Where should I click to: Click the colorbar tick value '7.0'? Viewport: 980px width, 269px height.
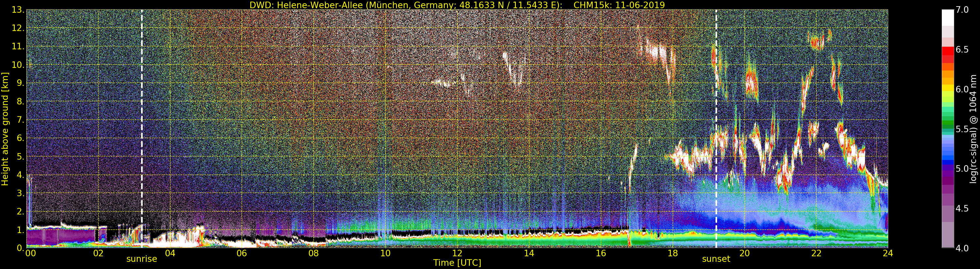(x=962, y=10)
